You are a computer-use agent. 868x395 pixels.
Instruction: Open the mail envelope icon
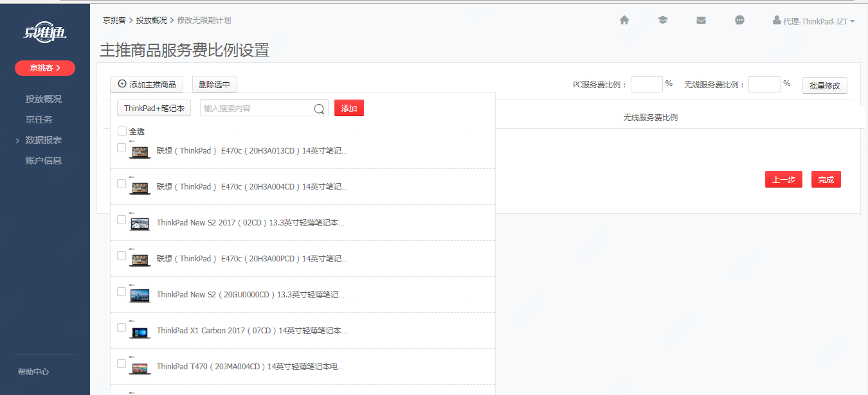pos(701,21)
